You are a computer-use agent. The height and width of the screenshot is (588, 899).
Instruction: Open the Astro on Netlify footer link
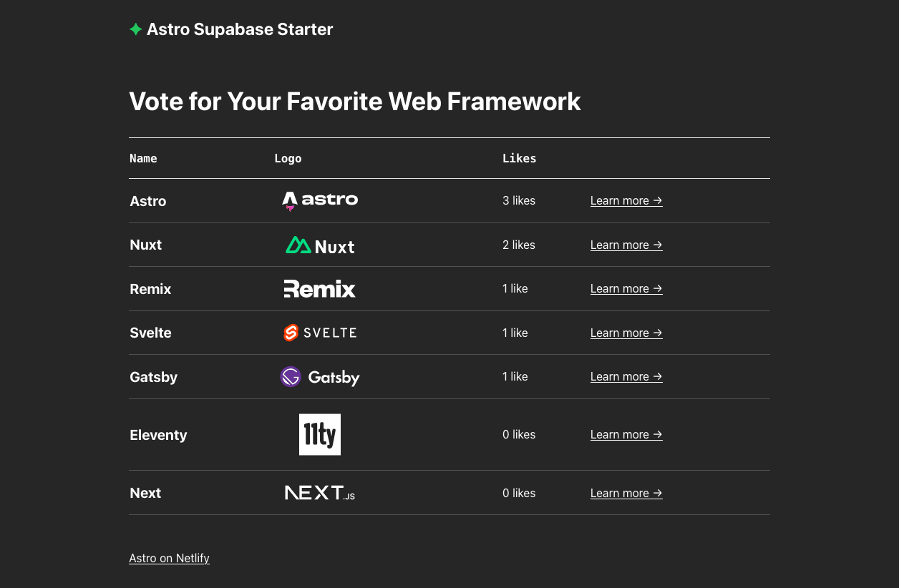click(x=169, y=559)
